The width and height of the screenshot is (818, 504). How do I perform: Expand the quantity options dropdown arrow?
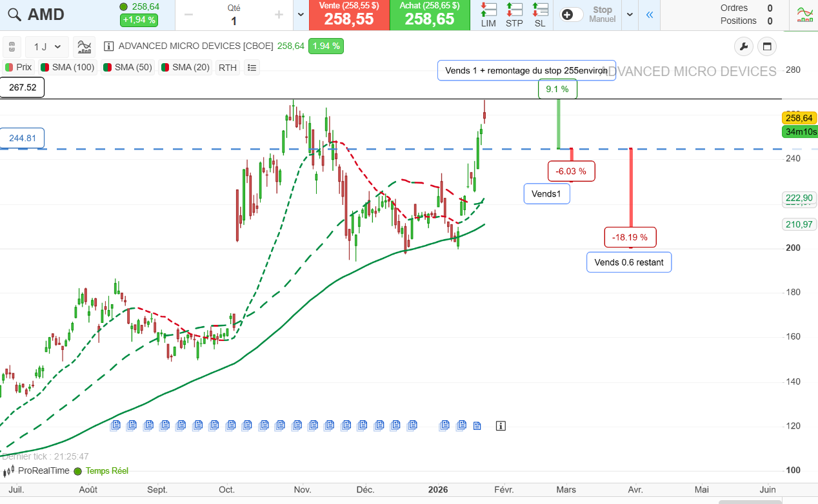[301, 15]
